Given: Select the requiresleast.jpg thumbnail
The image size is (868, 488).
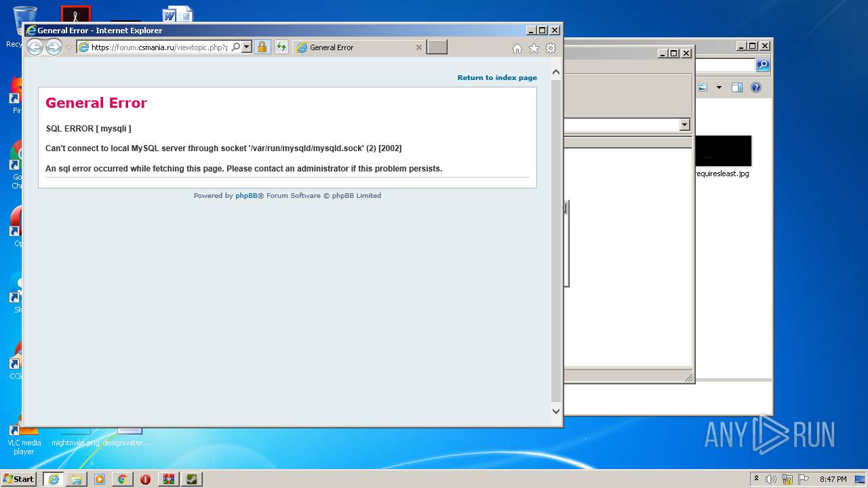Looking at the screenshot, I should click(x=723, y=150).
